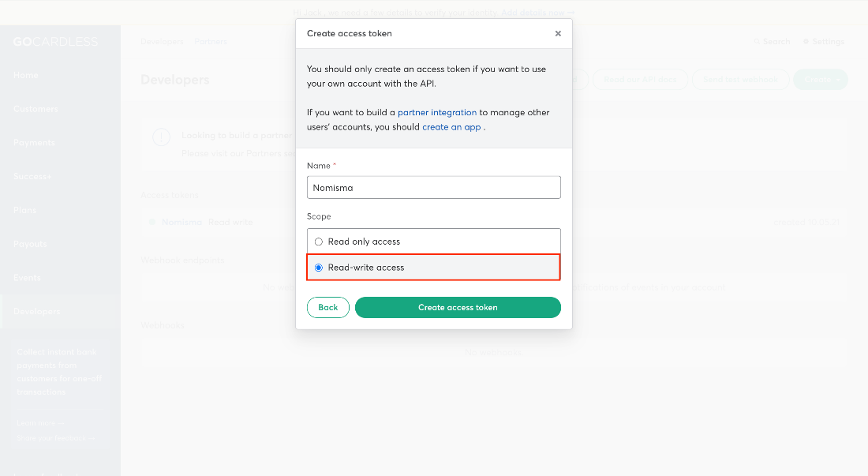Open the Create dropdown button
Image resolution: width=868 pixels, height=476 pixels.
pos(821,80)
